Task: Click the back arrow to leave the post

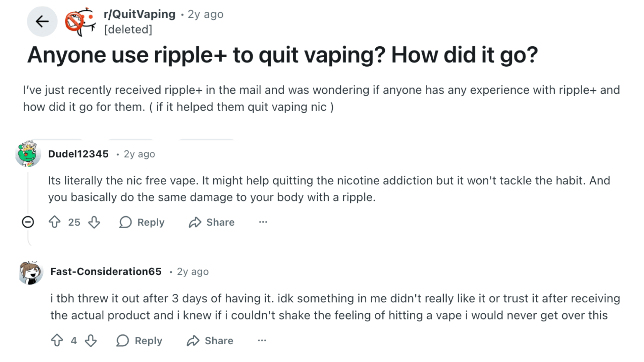Action: click(x=42, y=21)
